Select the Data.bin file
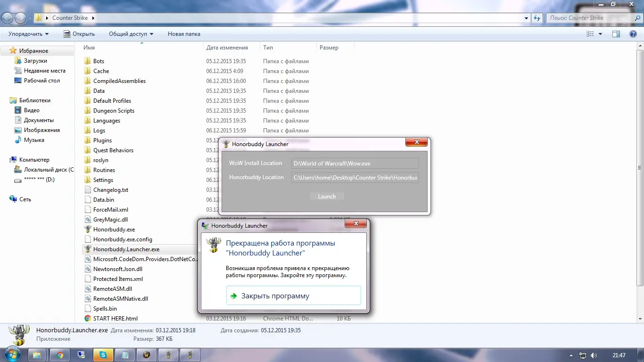The image size is (644, 362). (x=104, y=200)
